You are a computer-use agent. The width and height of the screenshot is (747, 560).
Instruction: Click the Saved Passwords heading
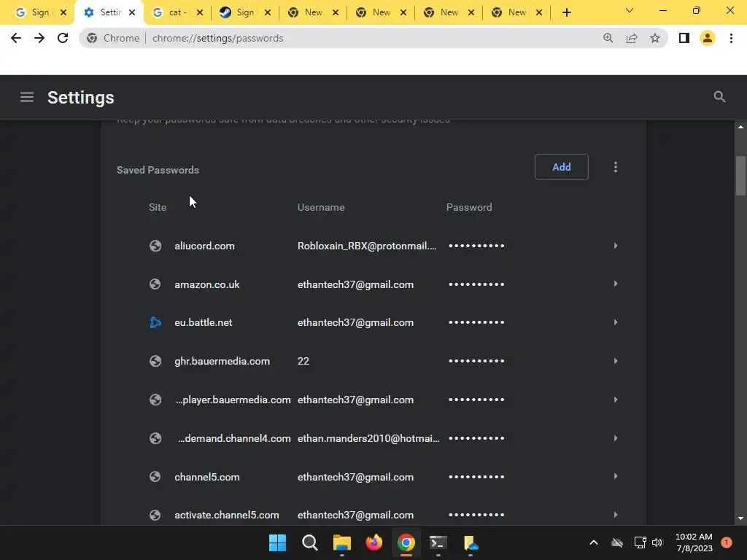coord(158,170)
